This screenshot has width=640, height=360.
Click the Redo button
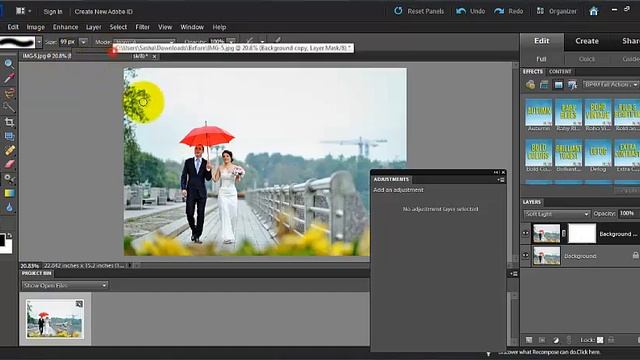pyautogui.click(x=509, y=11)
